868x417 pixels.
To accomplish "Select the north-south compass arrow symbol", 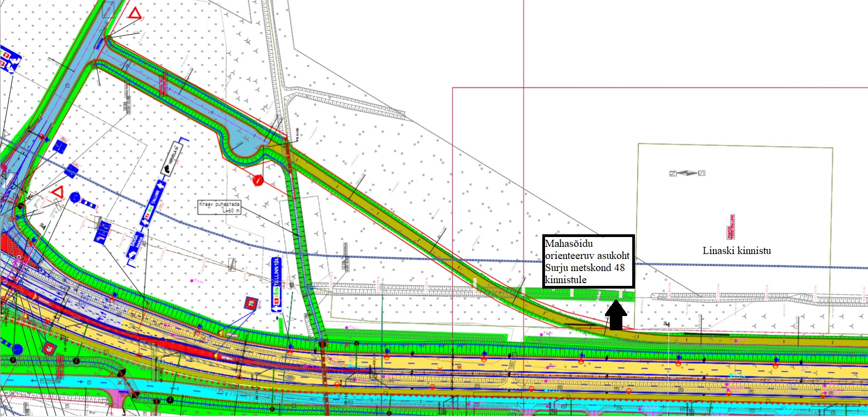I will (x=687, y=173).
